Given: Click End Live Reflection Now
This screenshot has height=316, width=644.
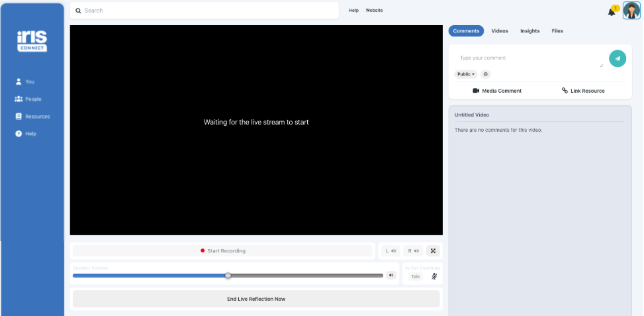Looking at the screenshot, I should tap(256, 299).
